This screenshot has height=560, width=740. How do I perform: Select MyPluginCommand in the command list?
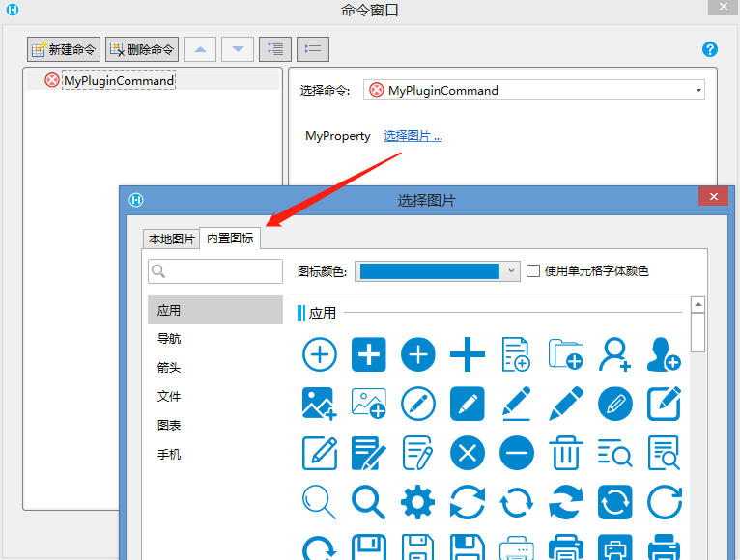[119, 81]
